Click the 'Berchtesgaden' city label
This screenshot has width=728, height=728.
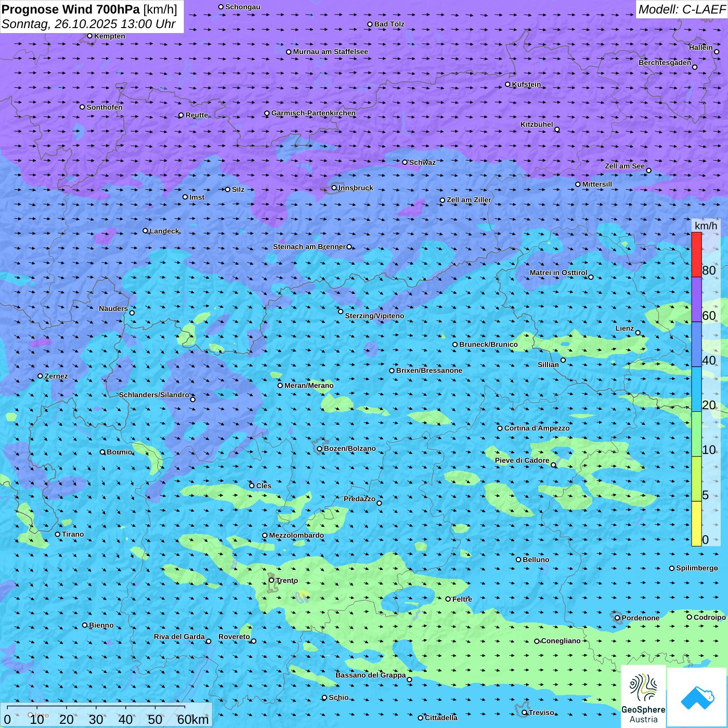[x=665, y=62]
